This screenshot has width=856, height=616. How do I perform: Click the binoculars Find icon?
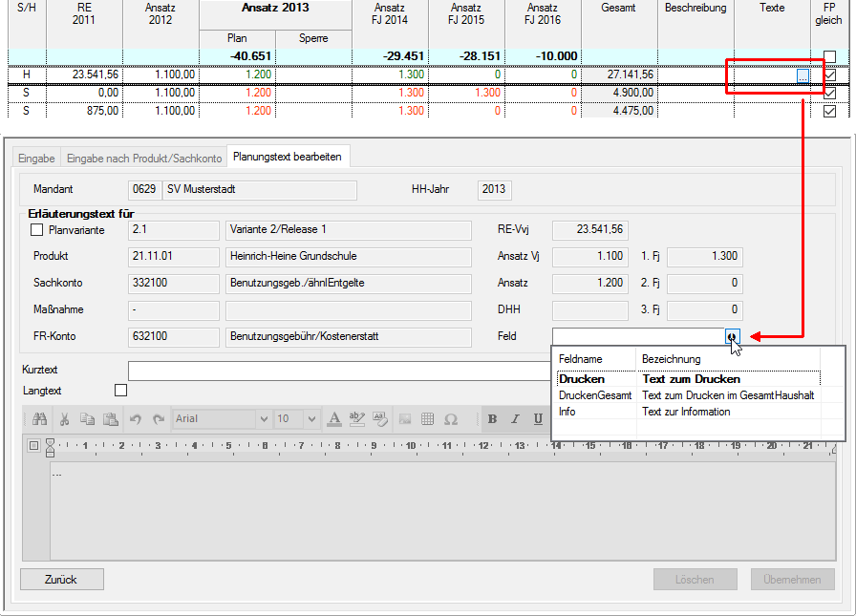pyautogui.click(x=40, y=419)
